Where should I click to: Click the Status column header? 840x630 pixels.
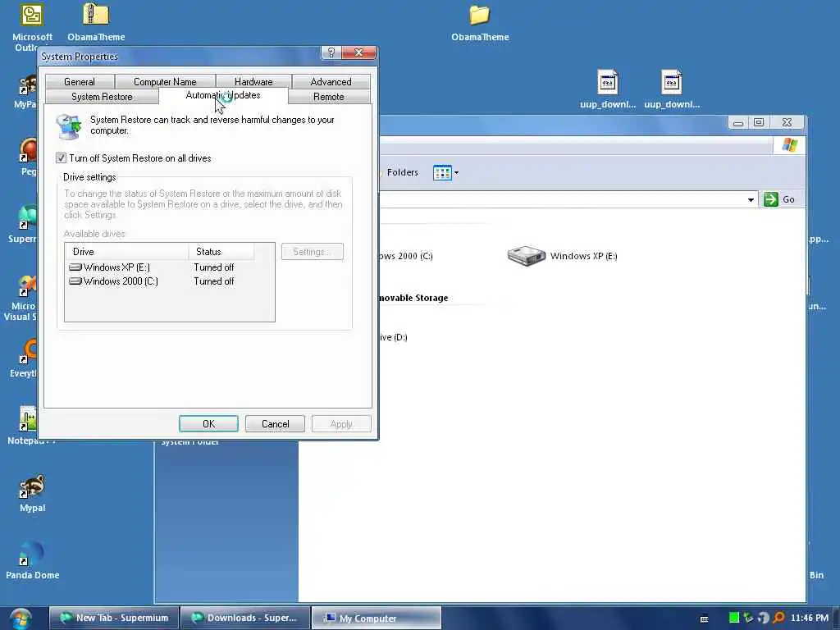coord(221,252)
